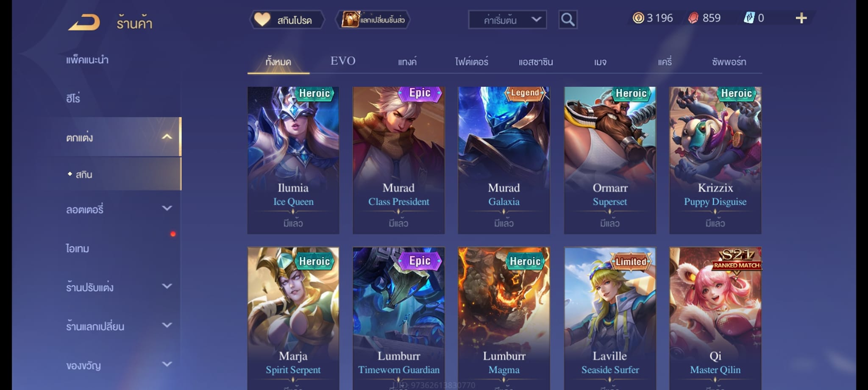Switch to the แอสซาซิน tab
Viewport: 868px width, 390px height.
[x=536, y=62]
